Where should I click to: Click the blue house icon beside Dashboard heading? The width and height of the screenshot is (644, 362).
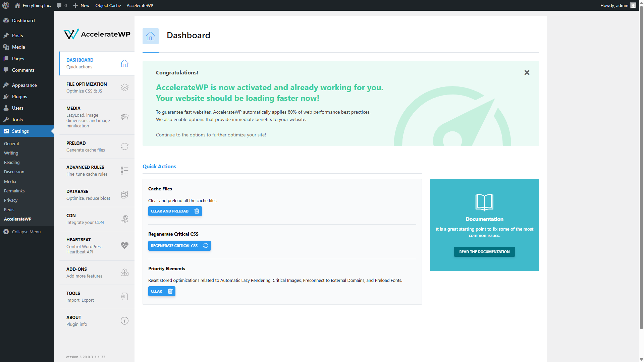151,36
